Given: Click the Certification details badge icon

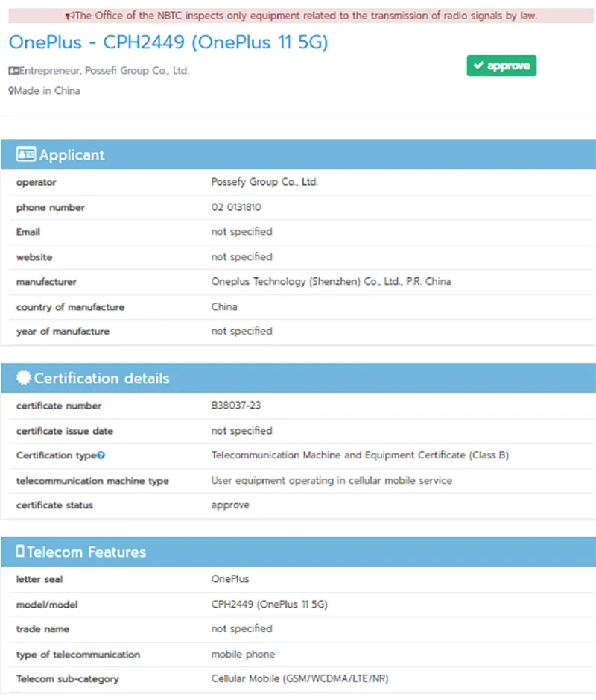Looking at the screenshot, I should point(24,378).
